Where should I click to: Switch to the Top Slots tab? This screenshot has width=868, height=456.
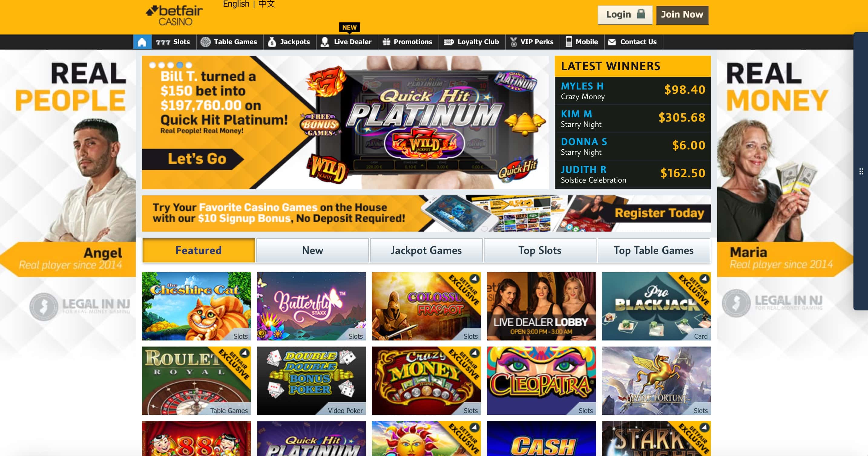pyautogui.click(x=540, y=250)
